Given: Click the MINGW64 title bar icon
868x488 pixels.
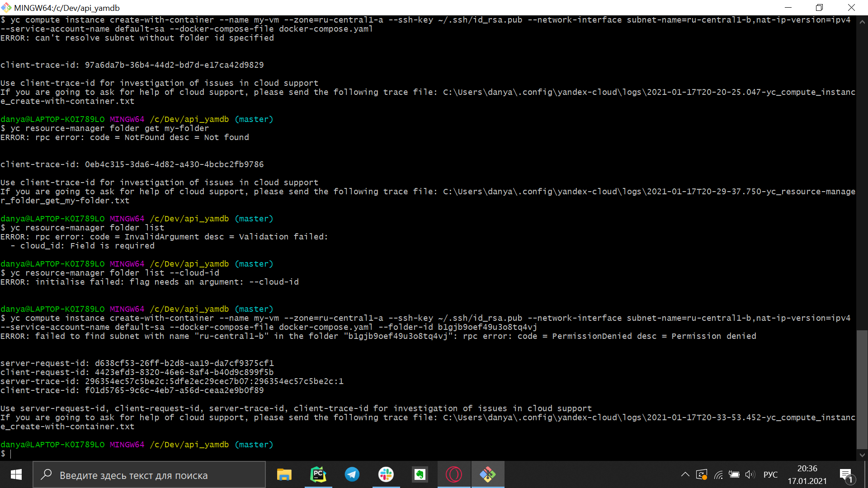Looking at the screenshot, I should tap(6, 8).
